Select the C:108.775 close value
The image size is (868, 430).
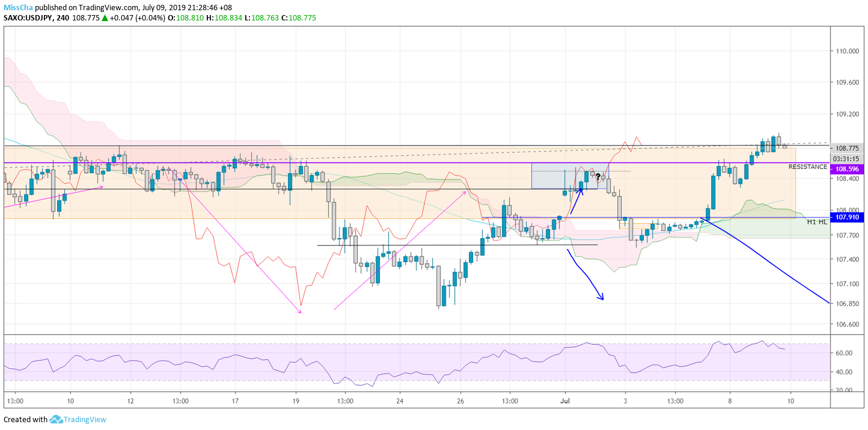click(299, 18)
